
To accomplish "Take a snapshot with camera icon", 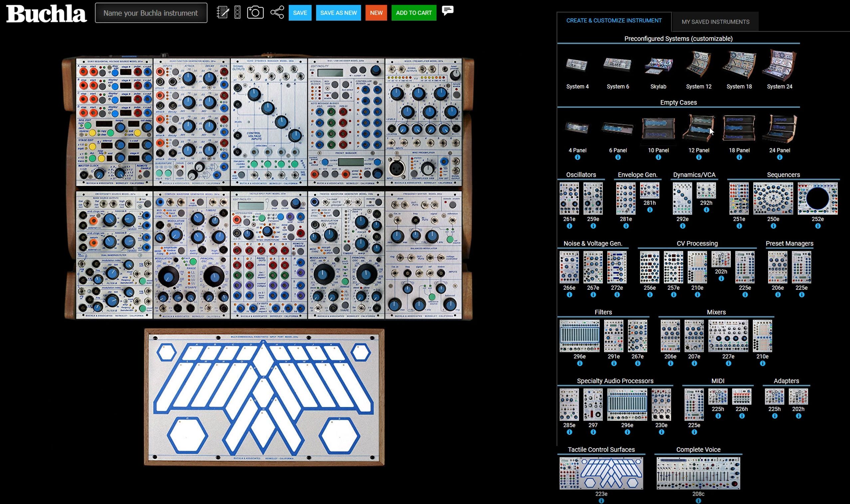I will coord(255,13).
